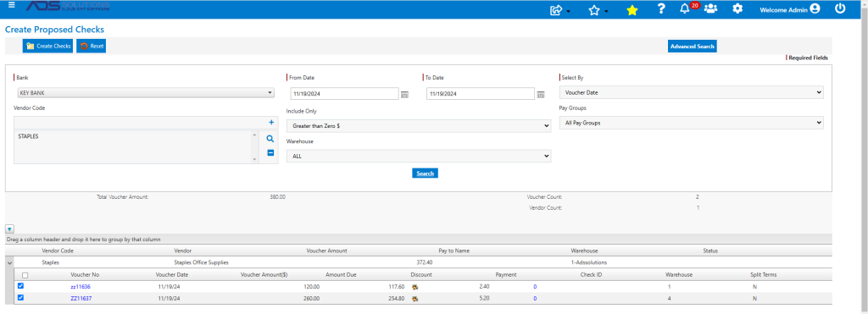Click the To Date input field

[x=481, y=93]
